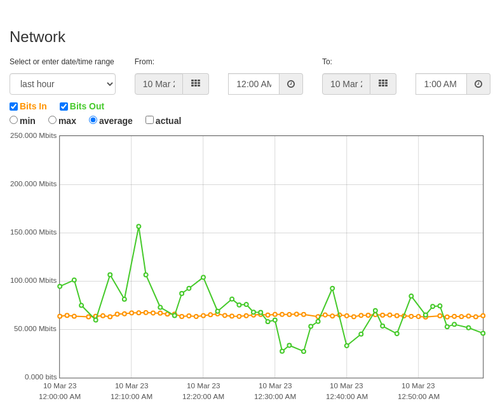The height and width of the screenshot is (403, 500).
Task: Click the From date field '10 Mar'
Action: point(159,84)
